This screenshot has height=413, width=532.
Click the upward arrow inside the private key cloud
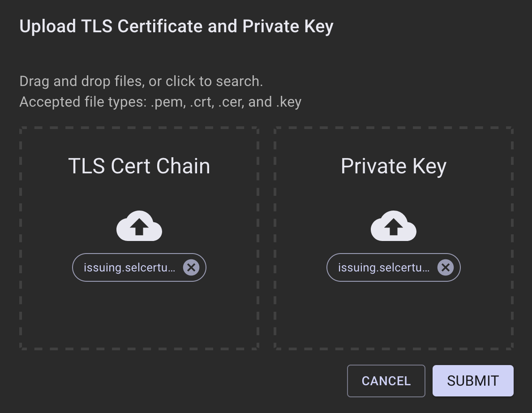pyautogui.click(x=393, y=228)
